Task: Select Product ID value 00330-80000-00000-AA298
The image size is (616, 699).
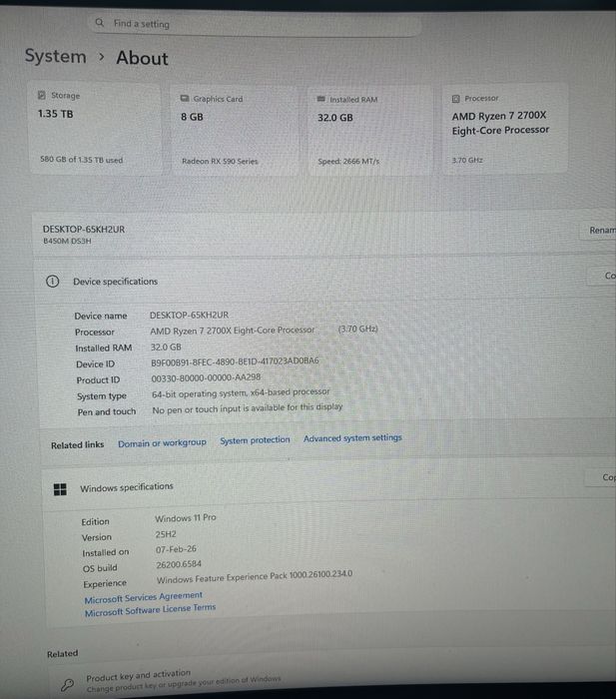Action: 206,377
